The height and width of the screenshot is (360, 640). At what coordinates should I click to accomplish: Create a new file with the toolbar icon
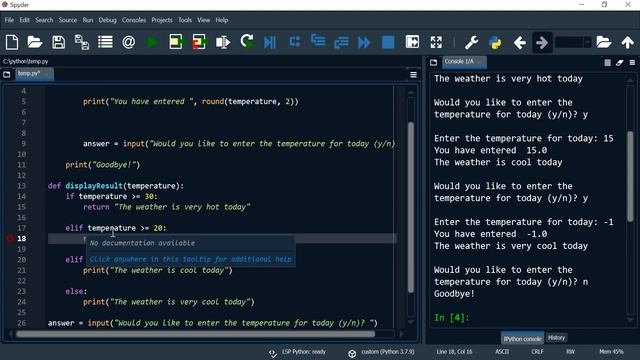pyautogui.click(x=12, y=42)
